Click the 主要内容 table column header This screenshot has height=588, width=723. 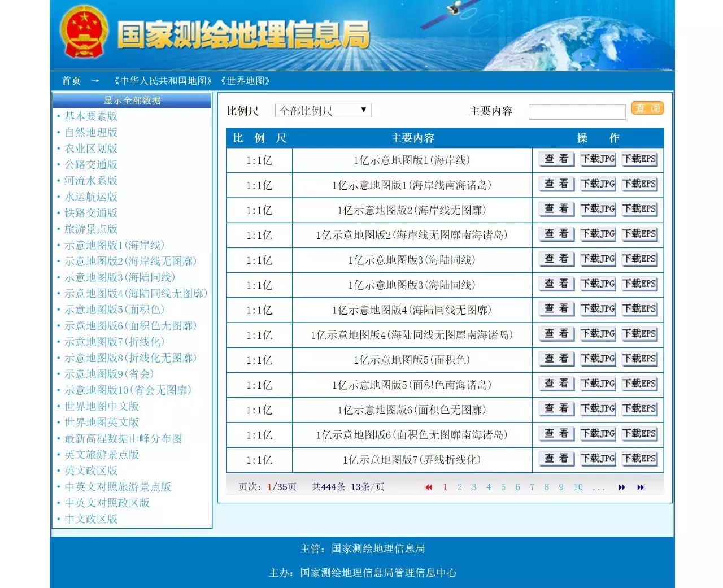point(412,138)
